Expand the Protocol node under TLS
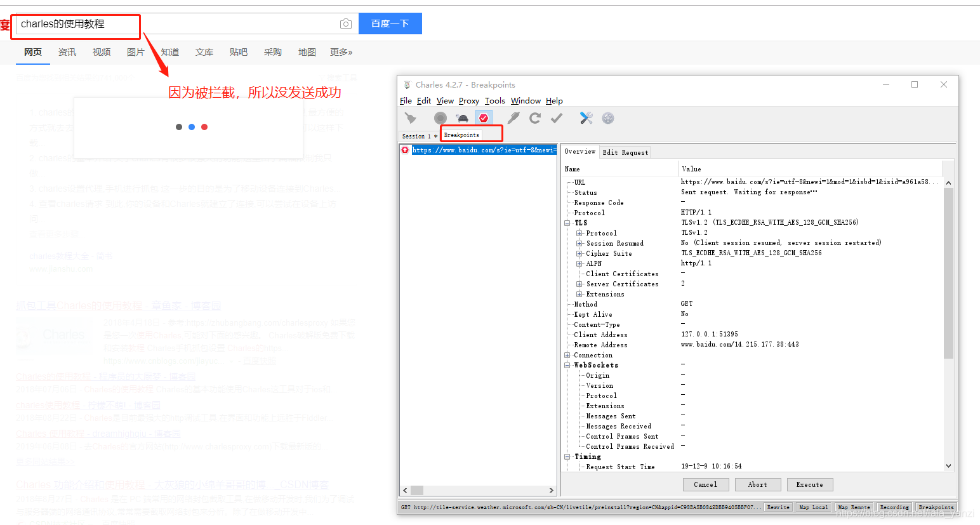 pyautogui.click(x=579, y=233)
